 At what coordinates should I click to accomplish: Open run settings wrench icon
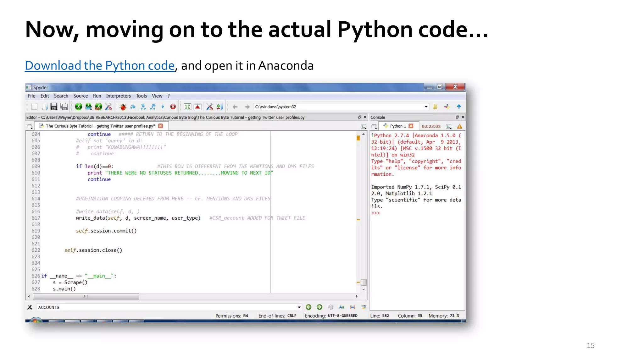[108, 107]
